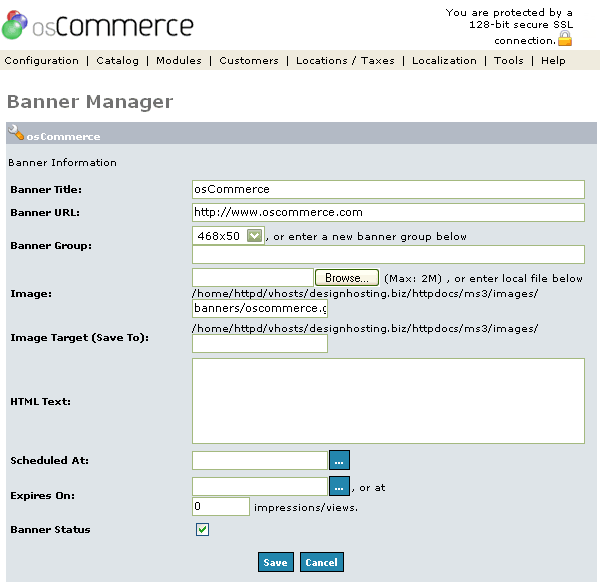600x582 pixels.
Task: Click the Cancel button
Action: pyautogui.click(x=321, y=562)
